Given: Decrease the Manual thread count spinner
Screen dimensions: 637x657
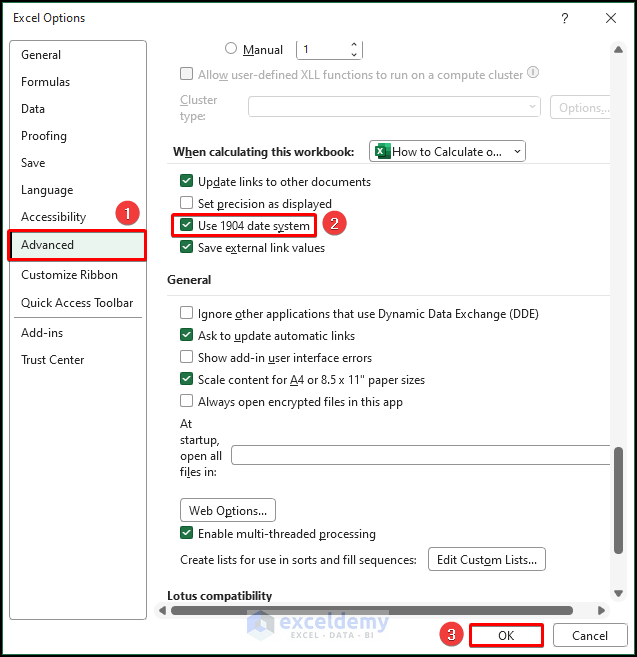Looking at the screenshot, I should tap(354, 54).
